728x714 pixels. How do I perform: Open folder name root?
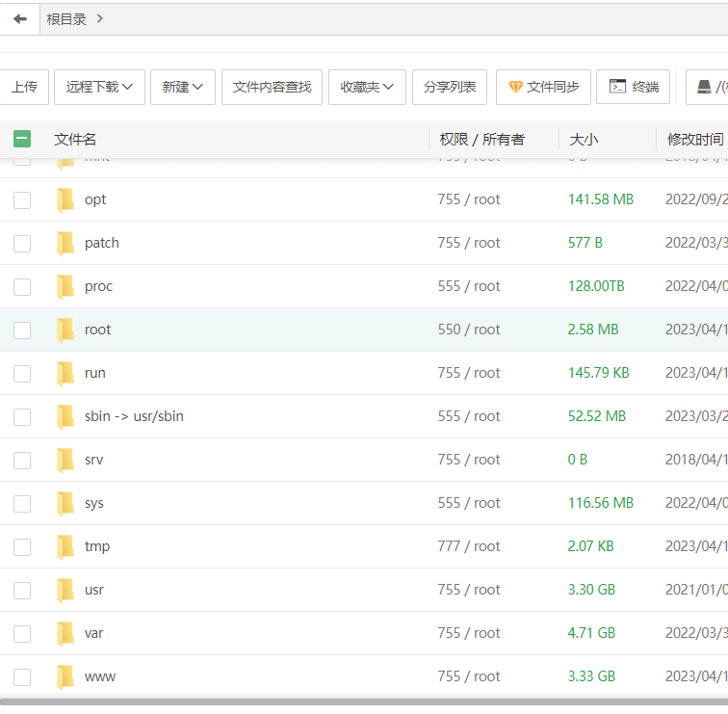coord(97,330)
